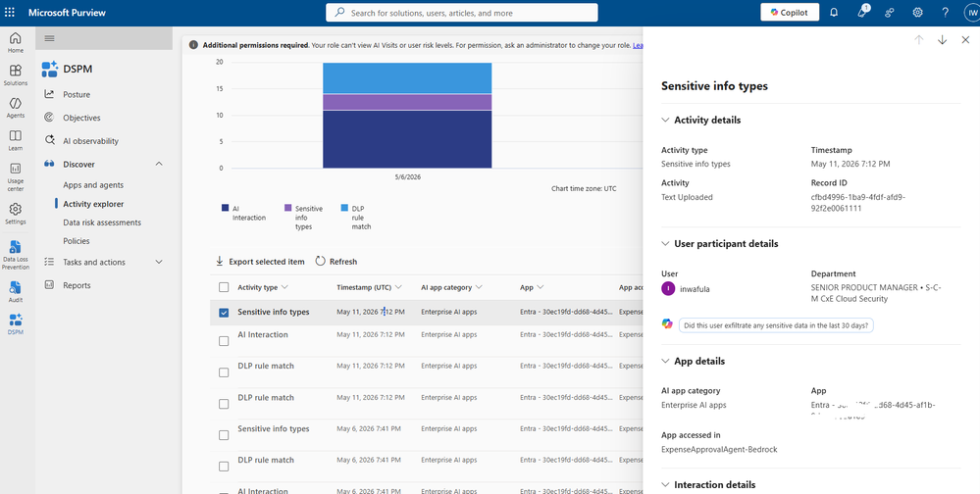
Task: Expand Tasks and actions chevron
Action: click(x=159, y=262)
